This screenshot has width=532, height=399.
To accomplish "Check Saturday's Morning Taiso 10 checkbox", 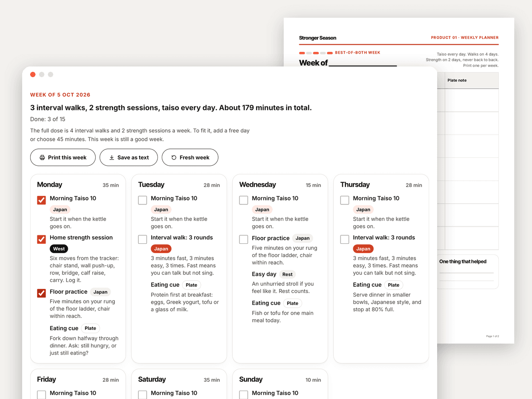I will tap(142, 395).
